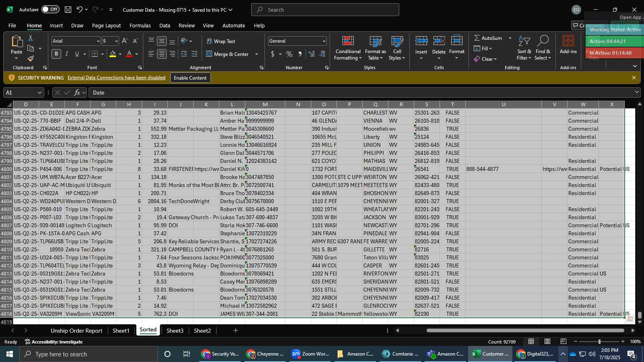This screenshot has width=644, height=362.
Task: Toggle Underline formatting
Action: pos(77,54)
